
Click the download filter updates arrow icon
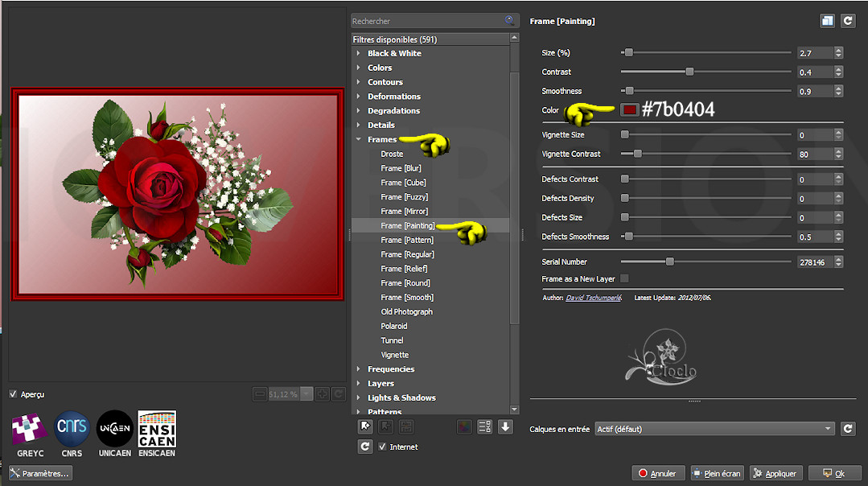[x=505, y=426]
